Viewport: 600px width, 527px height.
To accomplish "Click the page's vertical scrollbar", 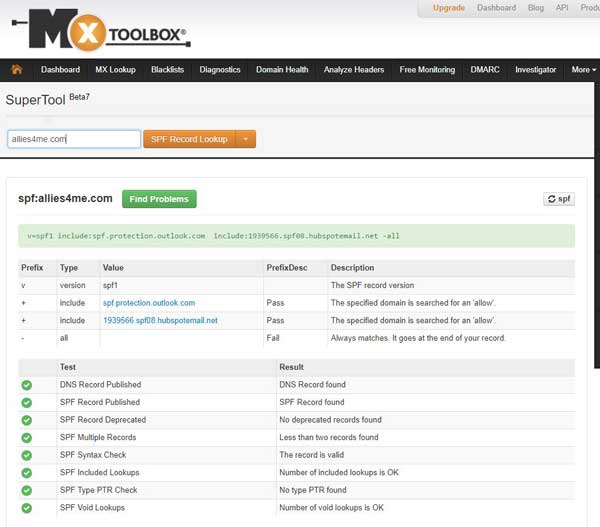I will click(597, 226).
